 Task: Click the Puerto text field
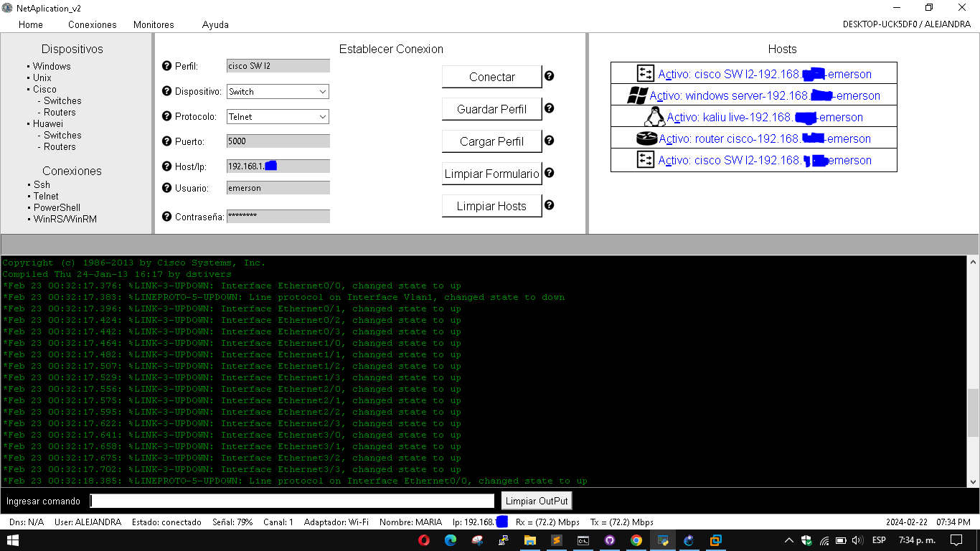(278, 141)
